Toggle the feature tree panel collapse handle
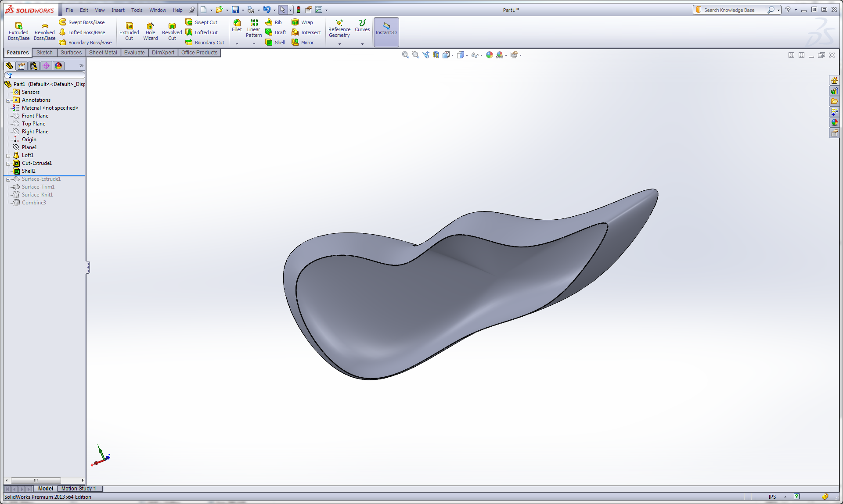843x504 pixels. click(88, 268)
